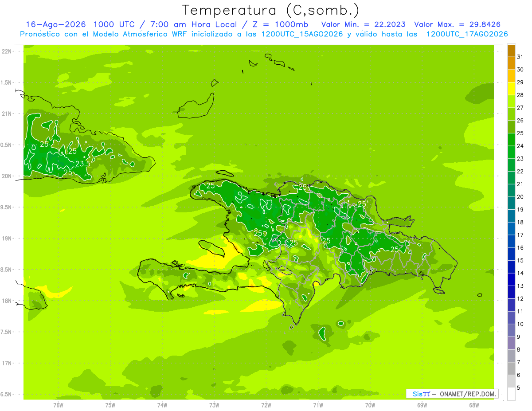Click legend color band between 13 and 14

coord(511,279)
